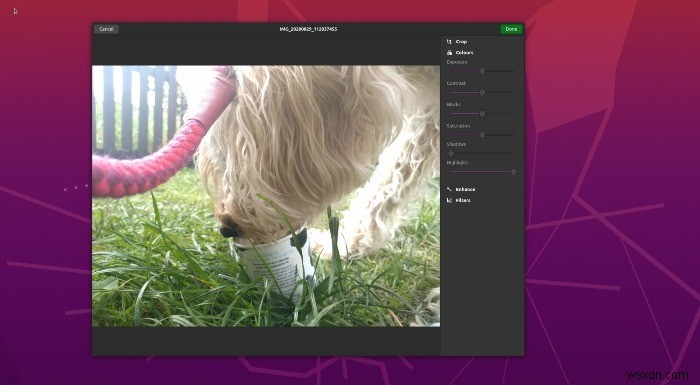Click the Exposure slider handle
The image size is (700, 385).
point(482,71)
